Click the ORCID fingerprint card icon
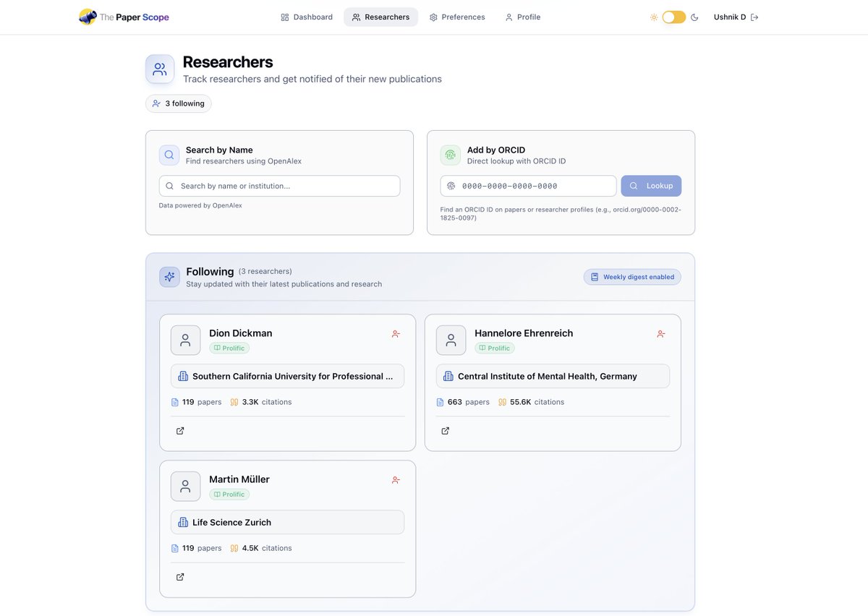The width and height of the screenshot is (868, 616). pos(451,155)
